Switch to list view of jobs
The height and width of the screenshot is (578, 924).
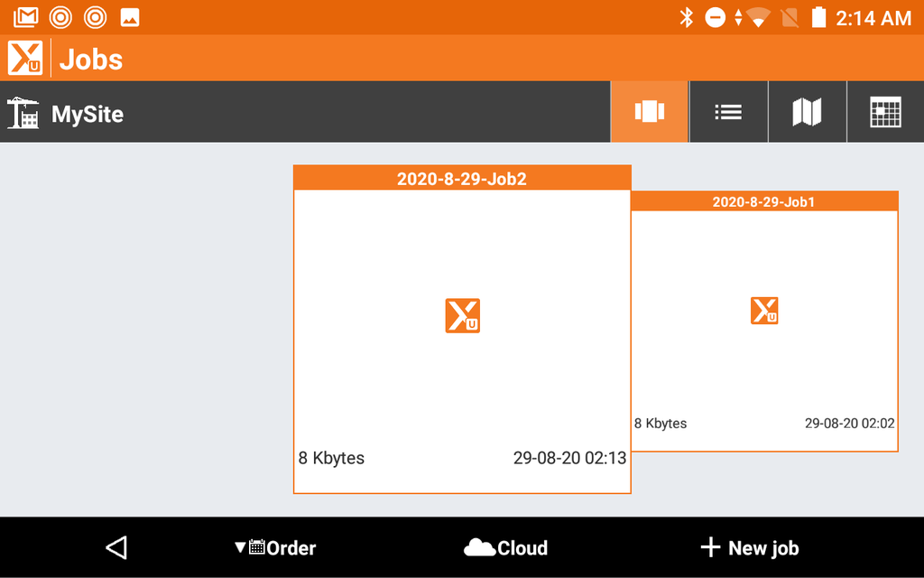pos(728,112)
